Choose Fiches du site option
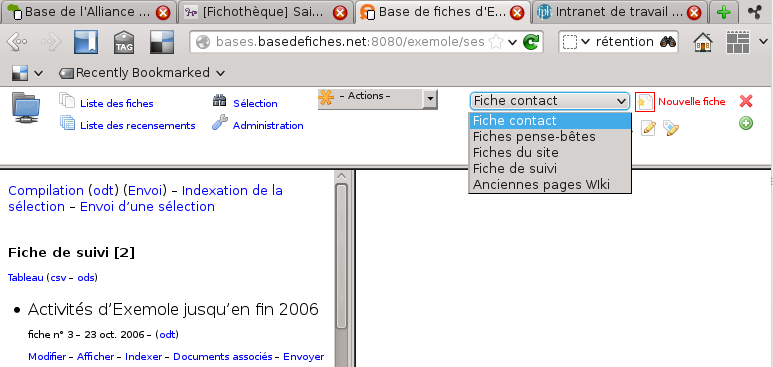This screenshot has width=773, height=367. coord(550,152)
